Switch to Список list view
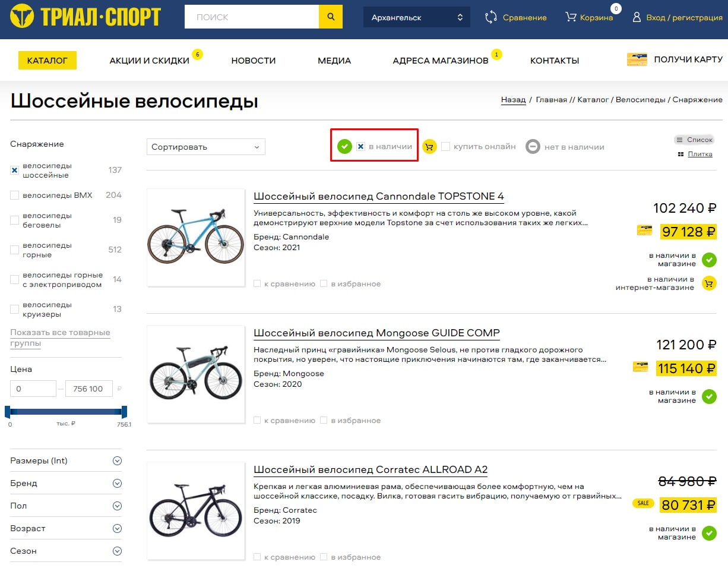The height and width of the screenshot is (568, 728). (x=694, y=140)
